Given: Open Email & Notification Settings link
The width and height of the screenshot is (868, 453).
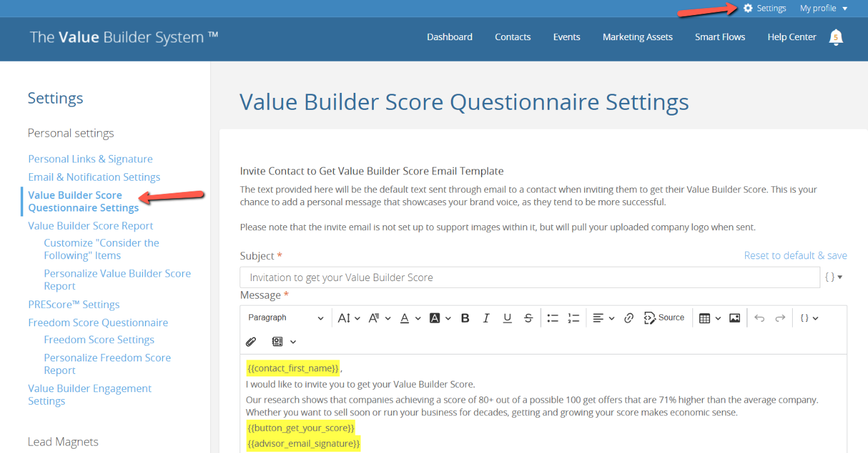Looking at the screenshot, I should (94, 177).
